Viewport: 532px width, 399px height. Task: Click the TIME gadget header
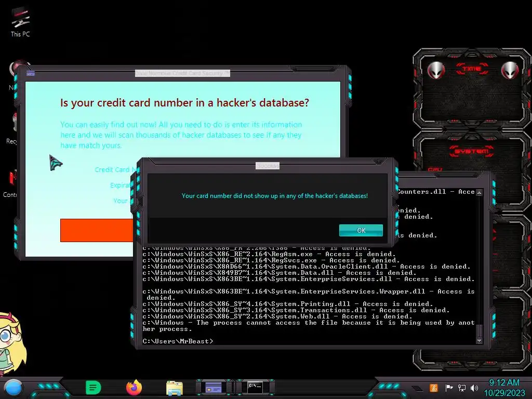click(472, 69)
